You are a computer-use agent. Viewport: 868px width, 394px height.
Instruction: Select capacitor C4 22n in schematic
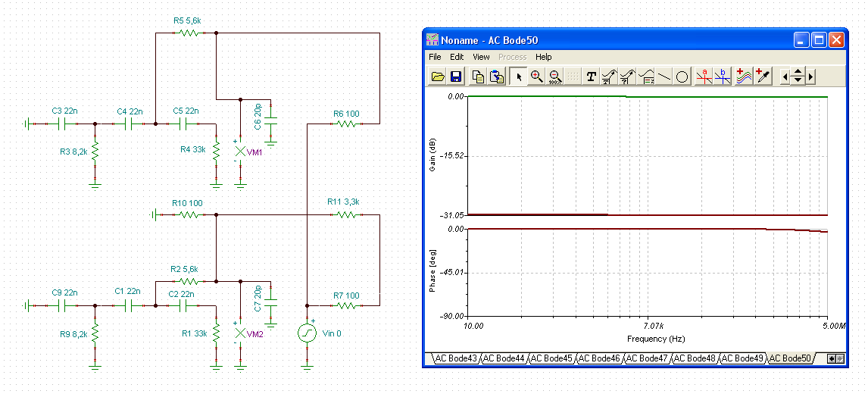click(x=129, y=124)
